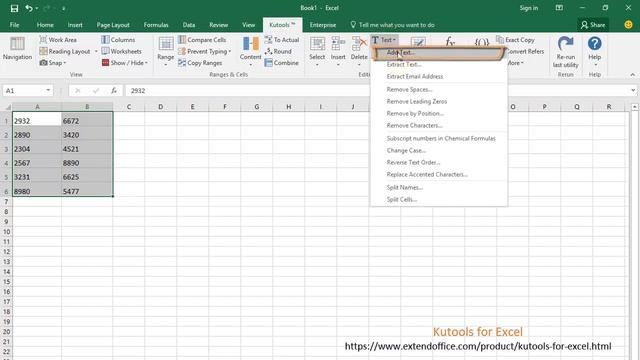Choose Reverse Text Order
This screenshot has height=360, width=640.
pyautogui.click(x=439, y=162)
